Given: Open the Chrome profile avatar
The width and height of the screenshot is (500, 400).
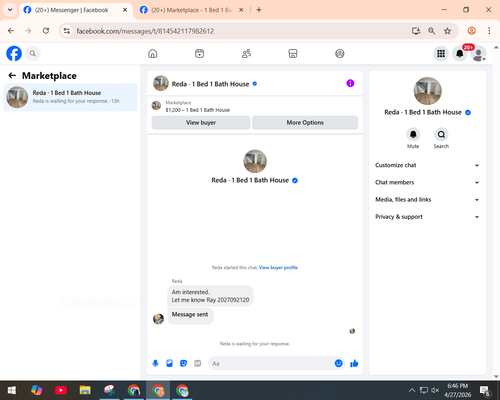Looking at the screenshot, I should click(x=471, y=31).
